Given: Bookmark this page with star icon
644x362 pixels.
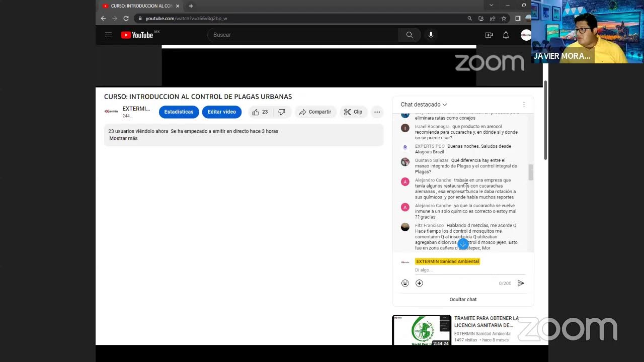Looking at the screenshot, I should click(x=504, y=19).
